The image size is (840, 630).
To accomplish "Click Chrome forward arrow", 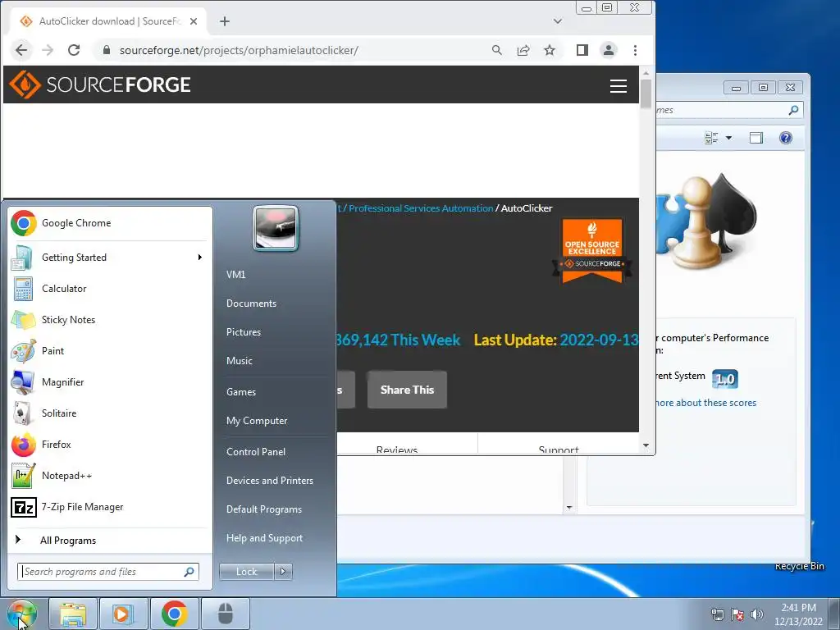I will pyautogui.click(x=48, y=50).
